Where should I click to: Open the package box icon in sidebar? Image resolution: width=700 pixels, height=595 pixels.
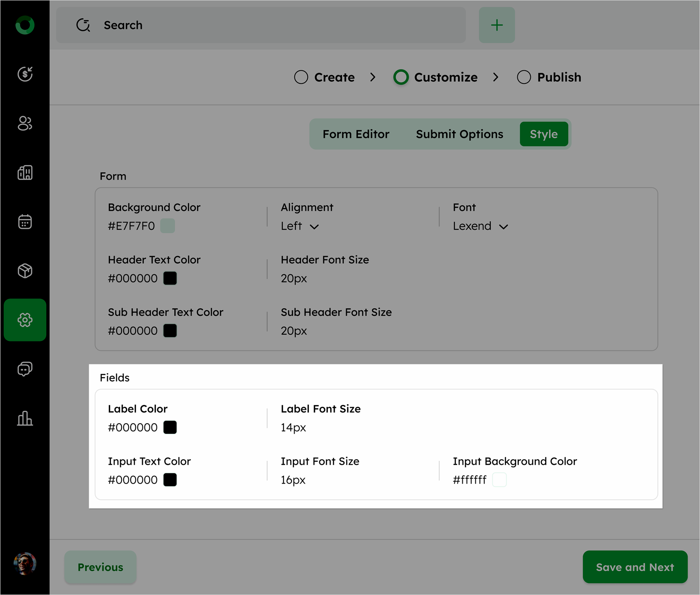click(x=25, y=271)
